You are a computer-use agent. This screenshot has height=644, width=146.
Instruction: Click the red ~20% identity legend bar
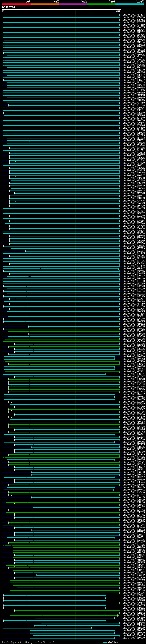point(16,4)
